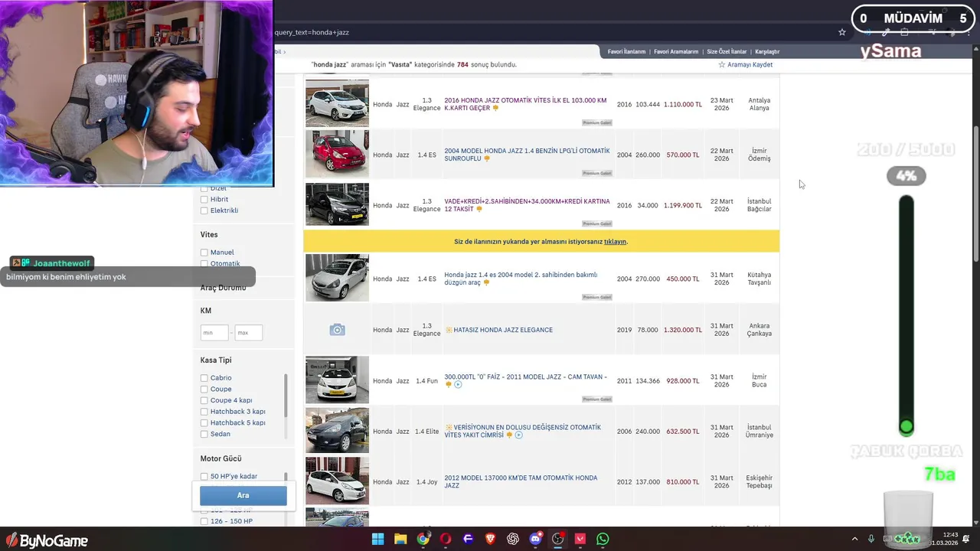This screenshot has width=980, height=551.
Task: Click the Motor Gücü list scrollbar
Action: pos(286,478)
